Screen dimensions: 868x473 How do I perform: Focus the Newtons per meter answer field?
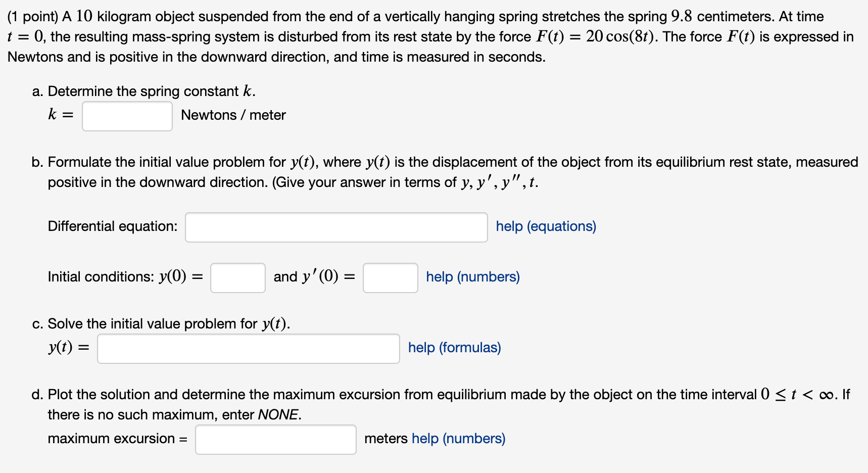click(127, 116)
